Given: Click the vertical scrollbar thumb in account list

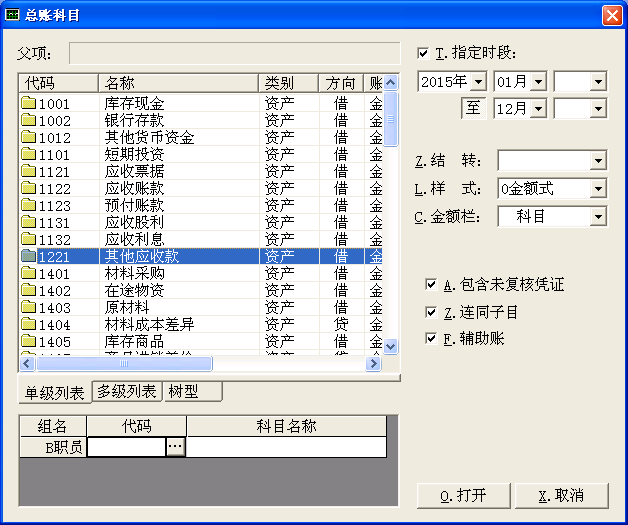Looking at the screenshot, I should [390, 119].
